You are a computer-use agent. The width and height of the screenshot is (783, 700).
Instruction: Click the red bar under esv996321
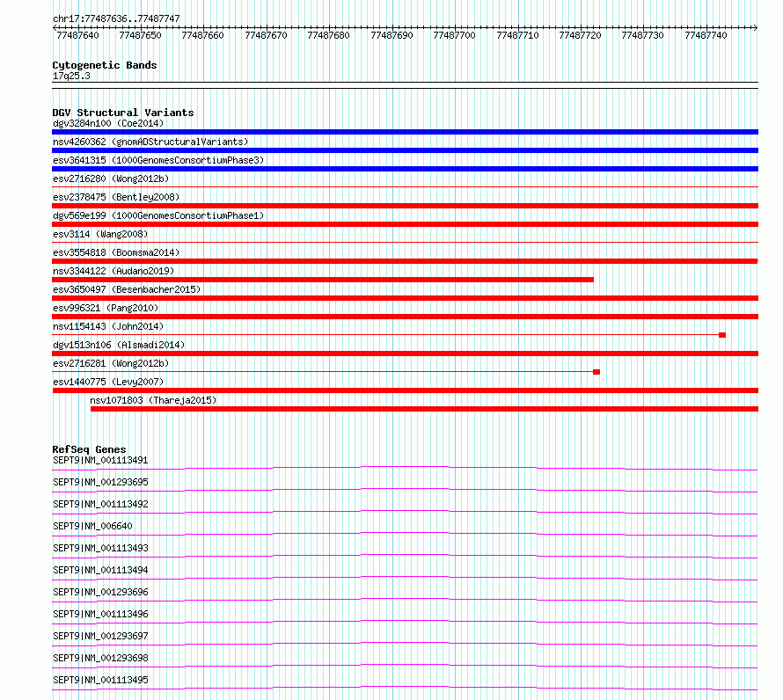(x=405, y=317)
